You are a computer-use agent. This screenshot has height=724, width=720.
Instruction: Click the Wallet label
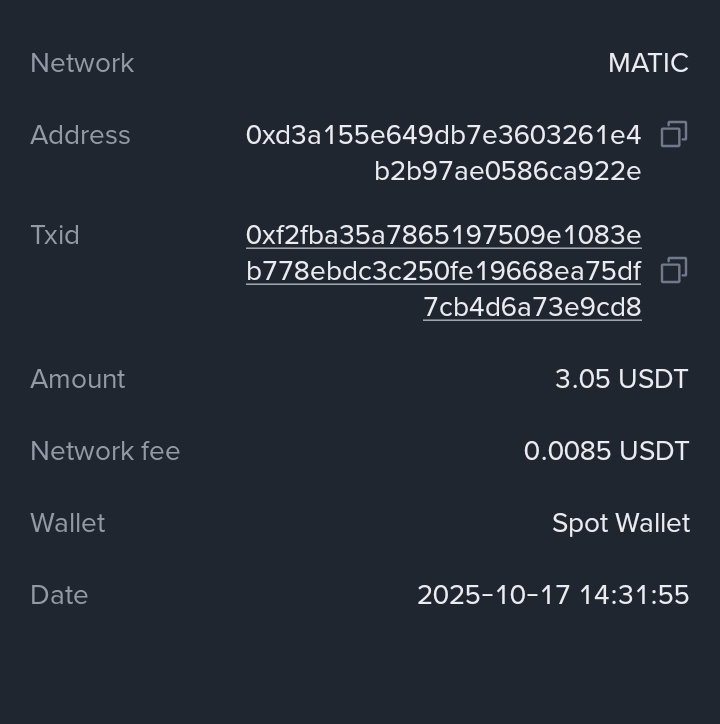coord(67,523)
